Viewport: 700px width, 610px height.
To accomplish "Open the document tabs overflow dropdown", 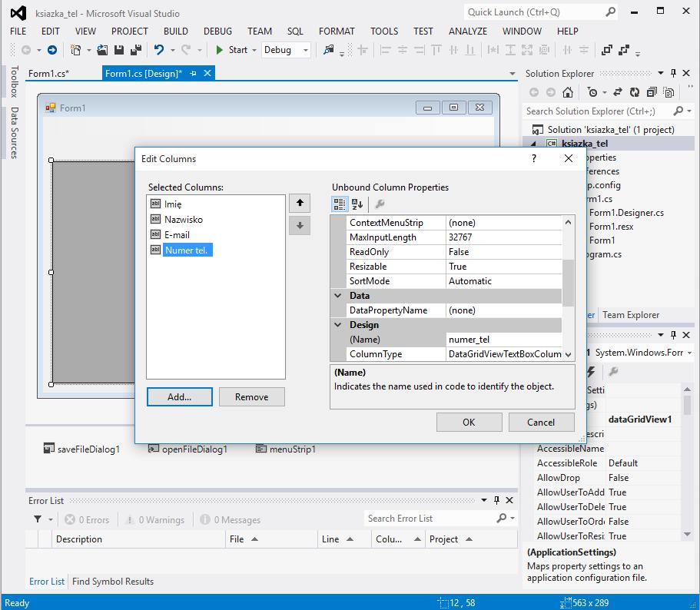I will pos(513,74).
